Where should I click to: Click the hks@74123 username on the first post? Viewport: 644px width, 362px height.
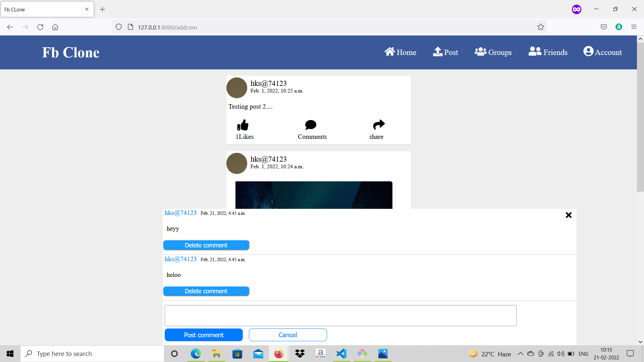(268, 83)
